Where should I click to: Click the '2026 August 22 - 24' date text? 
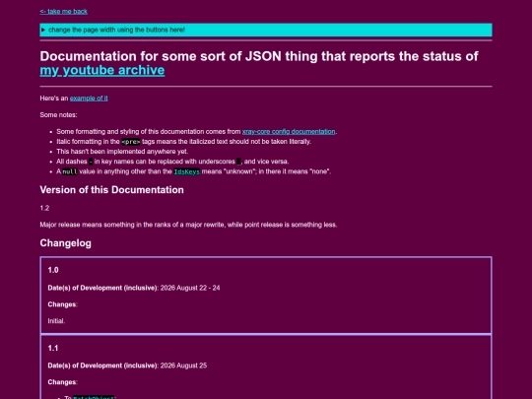tap(190, 288)
